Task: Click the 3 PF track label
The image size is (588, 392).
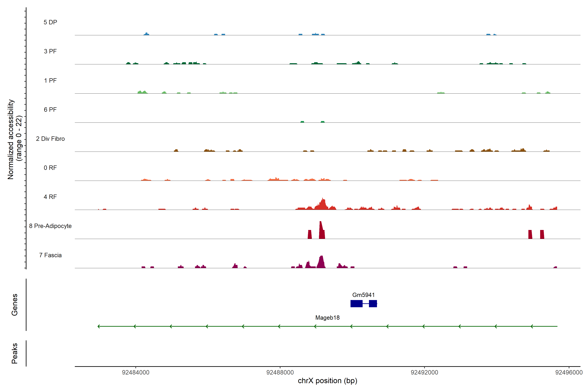Action: click(x=50, y=51)
